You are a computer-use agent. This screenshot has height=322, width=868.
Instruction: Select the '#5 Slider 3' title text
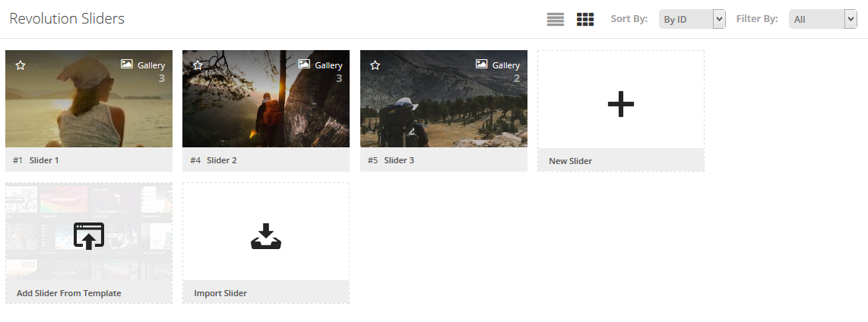click(391, 160)
